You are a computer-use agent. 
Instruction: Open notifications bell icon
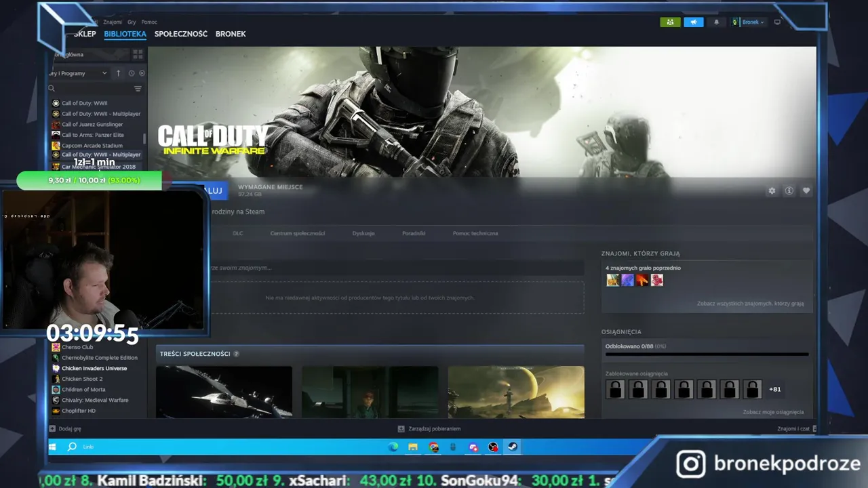click(x=716, y=22)
